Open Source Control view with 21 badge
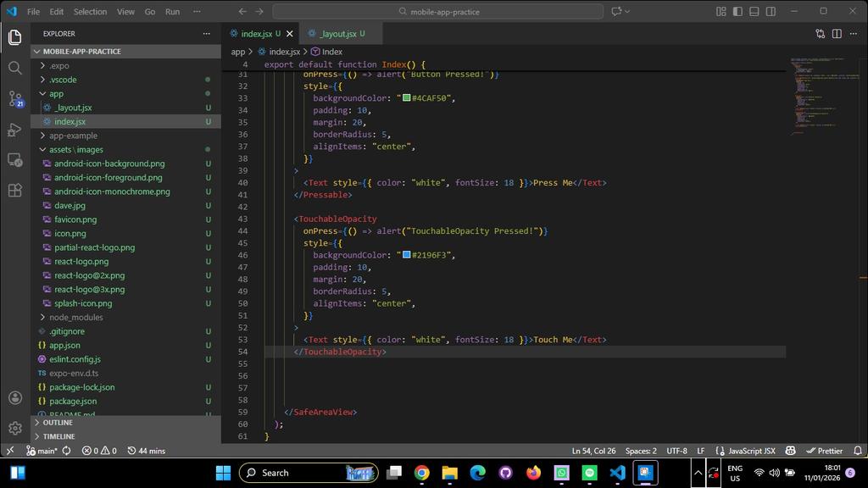868x488 pixels. pos(15,99)
